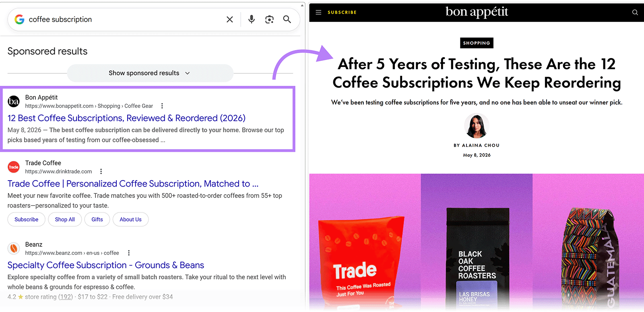Click the Alaina Chou author photo
Screen dimensions: 644x312
[x=477, y=126]
